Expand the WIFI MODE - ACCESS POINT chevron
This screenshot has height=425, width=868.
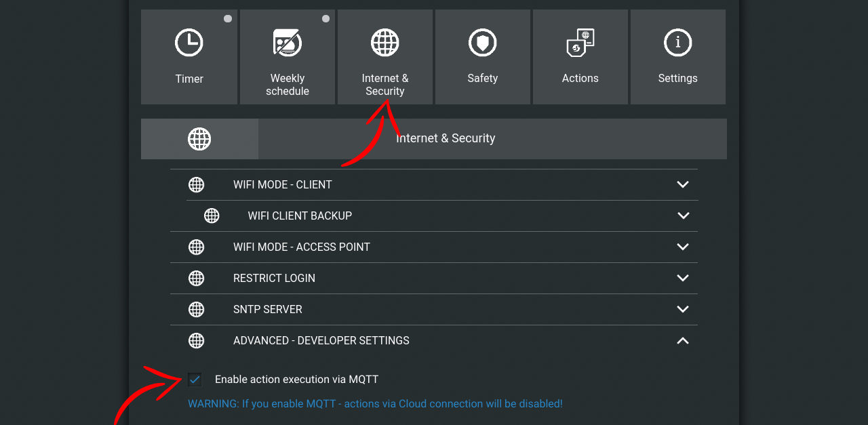tap(683, 247)
